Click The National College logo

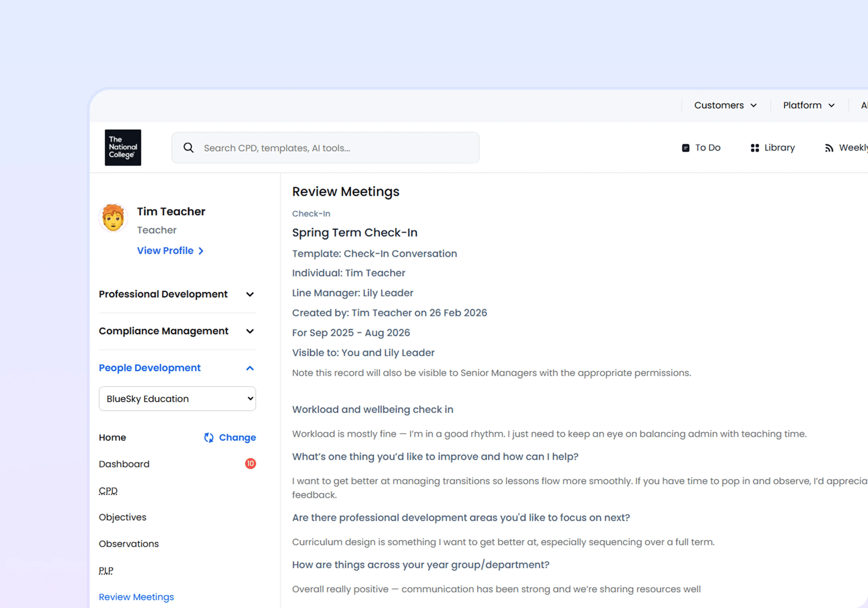[x=123, y=148]
